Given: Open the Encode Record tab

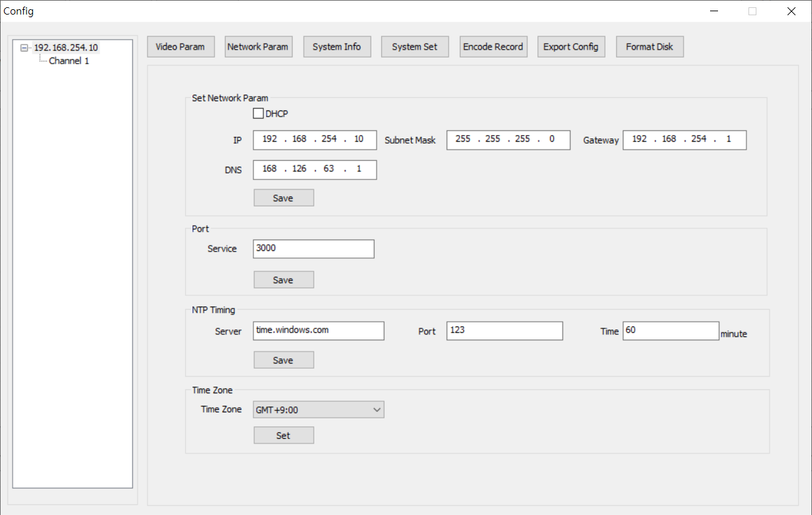Looking at the screenshot, I should pyautogui.click(x=493, y=47).
